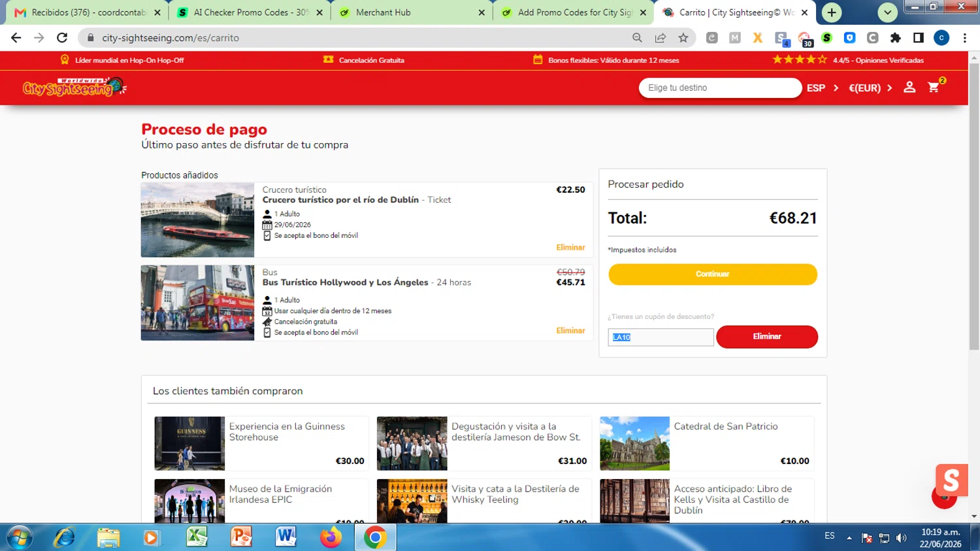Open Chrome extensions puzzle icon
Screen dimensions: 980x551
click(x=896, y=38)
